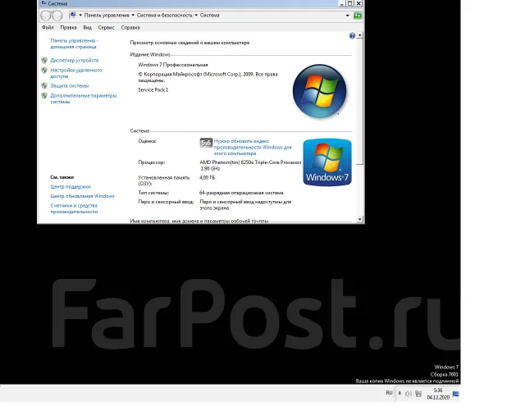Expand the dropdown arrow before Панель управления
This screenshot has width=525, height=420.
click(80, 16)
